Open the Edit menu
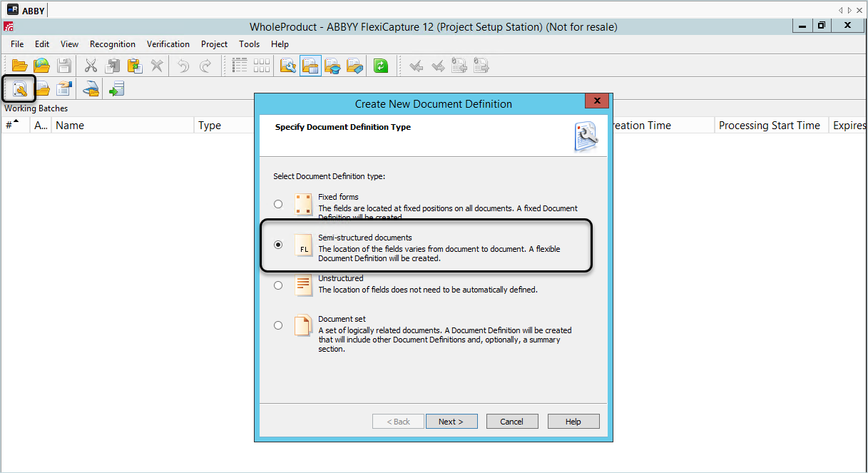The height and width of the screenshot is (473, 868). pos(42,44)
